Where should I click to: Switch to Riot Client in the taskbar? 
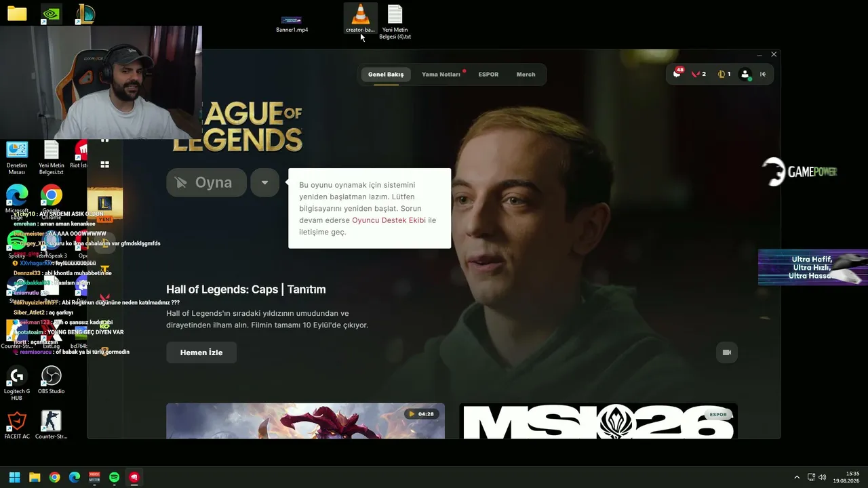[134, 477]
